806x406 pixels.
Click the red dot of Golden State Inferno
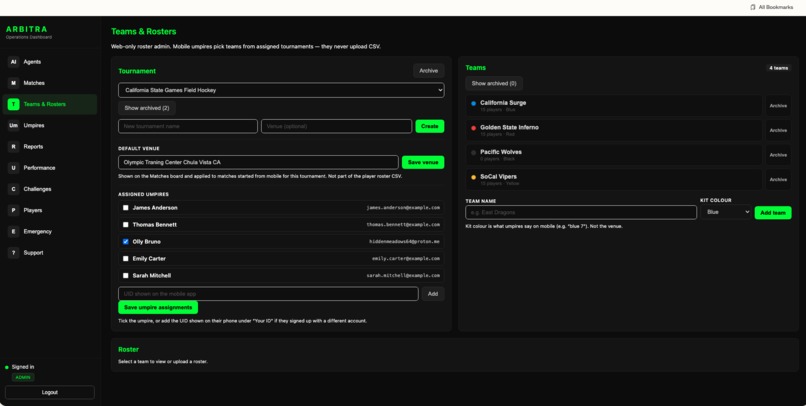[x=473, y=128]
